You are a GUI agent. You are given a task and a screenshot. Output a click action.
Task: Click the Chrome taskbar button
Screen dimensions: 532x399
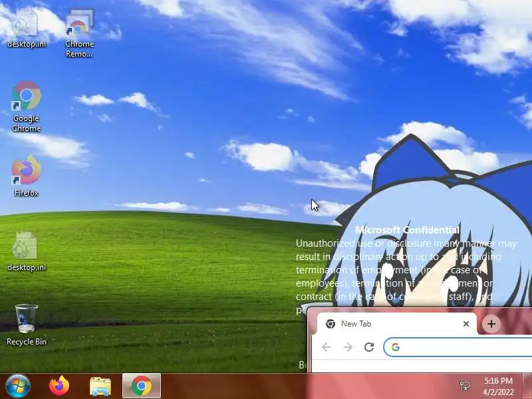click(142, 386)
